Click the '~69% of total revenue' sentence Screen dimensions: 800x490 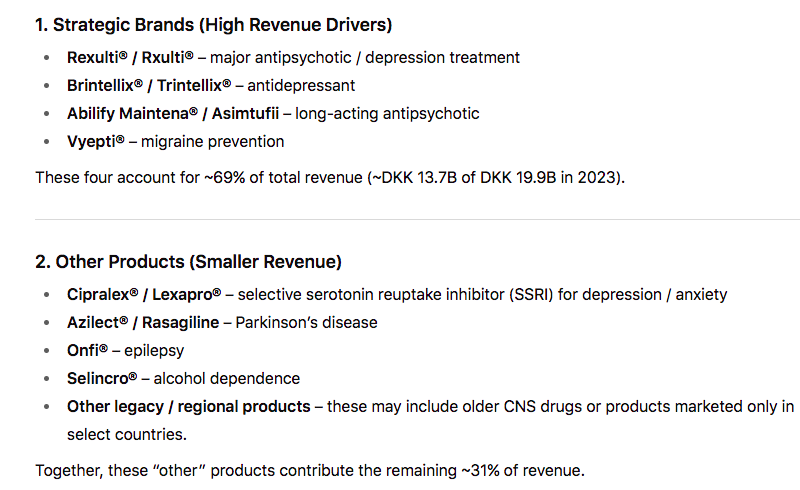[x=330, y=177]
